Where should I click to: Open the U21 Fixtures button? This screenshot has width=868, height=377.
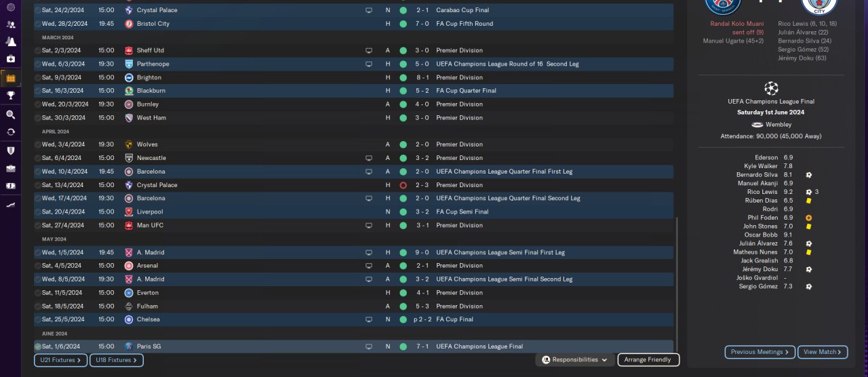tap(61, 360)
